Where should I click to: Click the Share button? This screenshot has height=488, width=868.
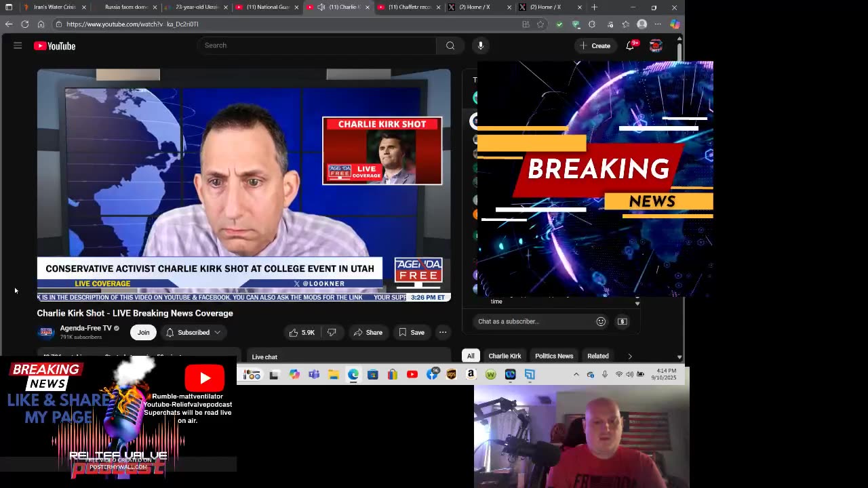click(x=368, y=332)
